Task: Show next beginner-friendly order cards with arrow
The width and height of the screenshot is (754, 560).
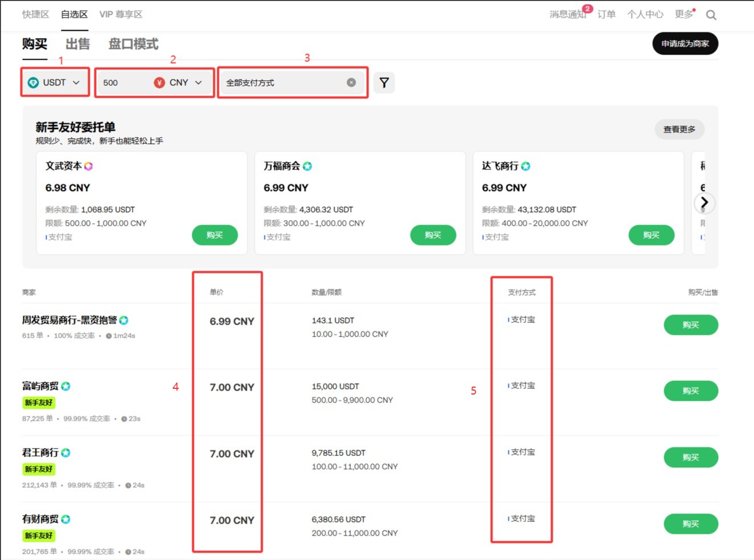Action: pyautogui.click(x=705, y=202)
